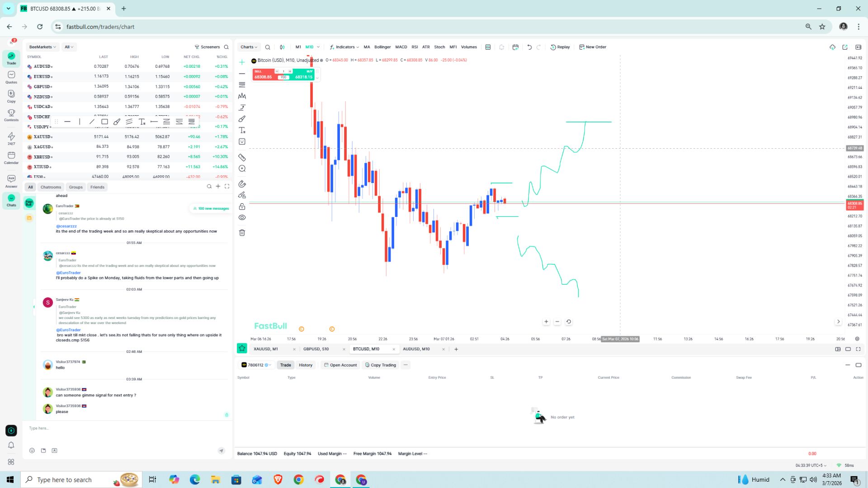Click the undo arrow in chart toolbar
Screen dimensions: 868x488
click(529, 47)
